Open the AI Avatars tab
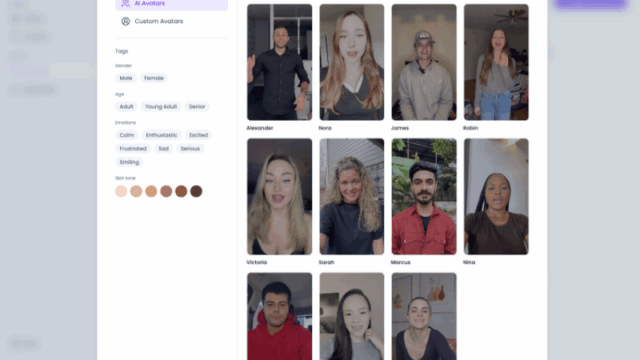The image size is (640, 360). pyautogui.click(x=171, y=4)
